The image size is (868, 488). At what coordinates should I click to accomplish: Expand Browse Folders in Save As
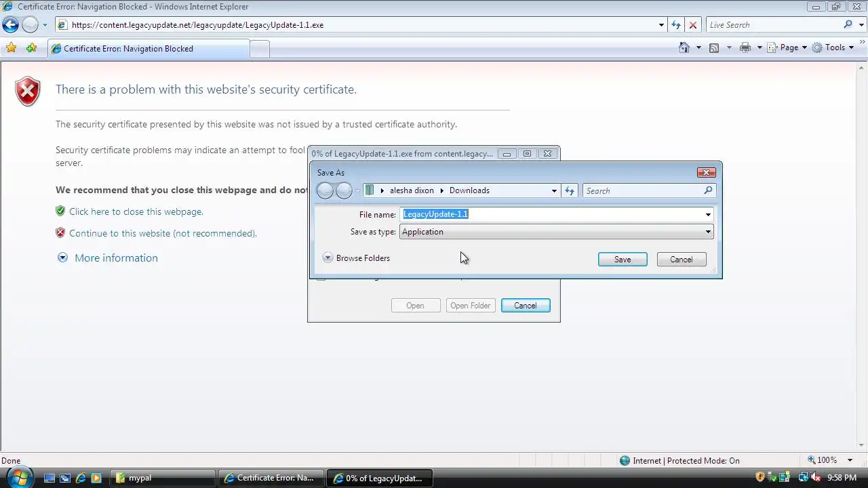pyautogui.click(x=357, y=258)
